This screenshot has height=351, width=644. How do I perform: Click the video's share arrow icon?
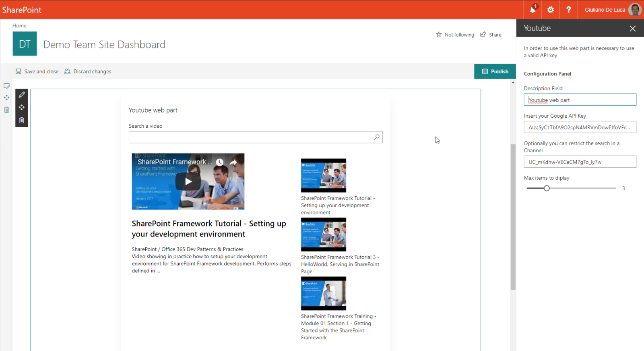tap(233, 162)
